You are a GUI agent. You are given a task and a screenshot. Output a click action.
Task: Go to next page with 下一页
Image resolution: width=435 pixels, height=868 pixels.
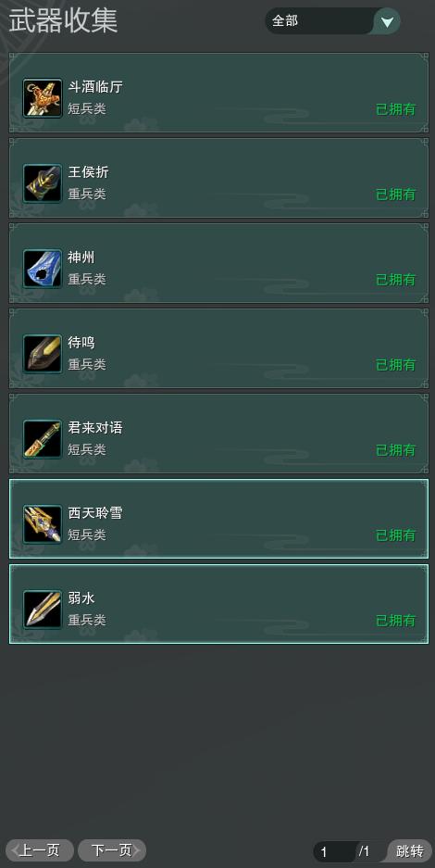pos(112,850)
